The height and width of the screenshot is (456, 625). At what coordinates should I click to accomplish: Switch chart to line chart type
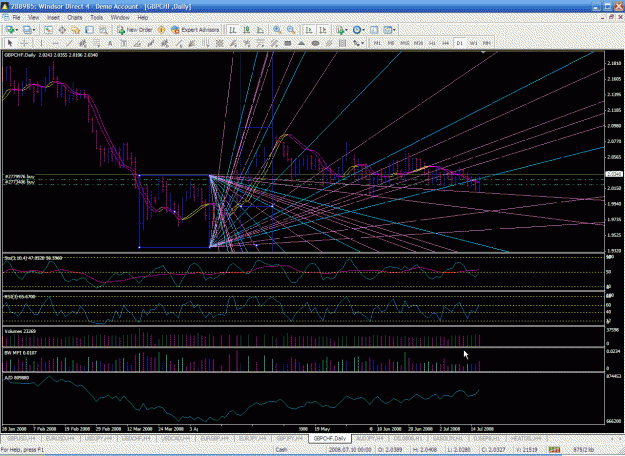[x=260, y=30]
